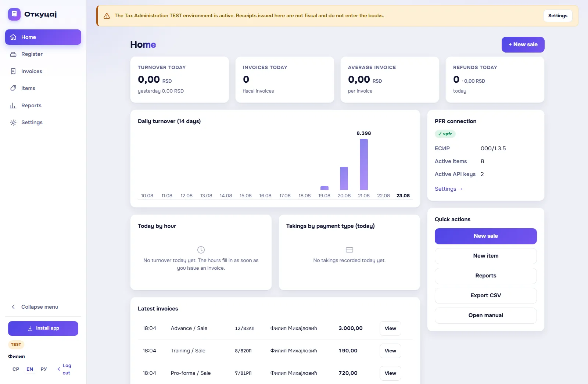
Task: Go to the Items menu item
Action: [x=43, y=88]
